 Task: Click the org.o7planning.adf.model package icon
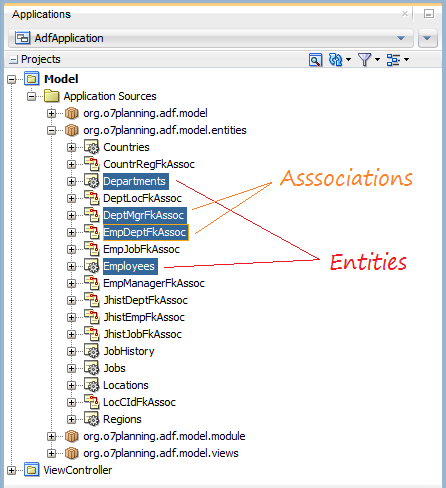click(71, 113)
